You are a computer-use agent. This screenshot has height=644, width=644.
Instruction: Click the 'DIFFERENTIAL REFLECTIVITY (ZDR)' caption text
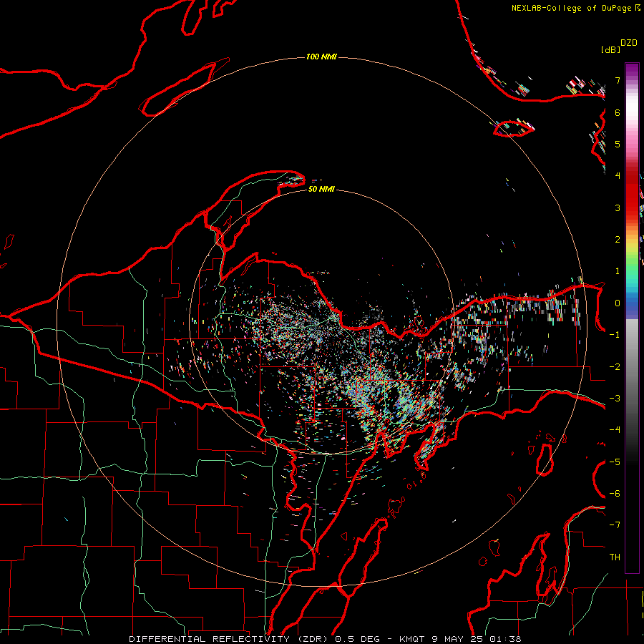click(x=229, y=639)
